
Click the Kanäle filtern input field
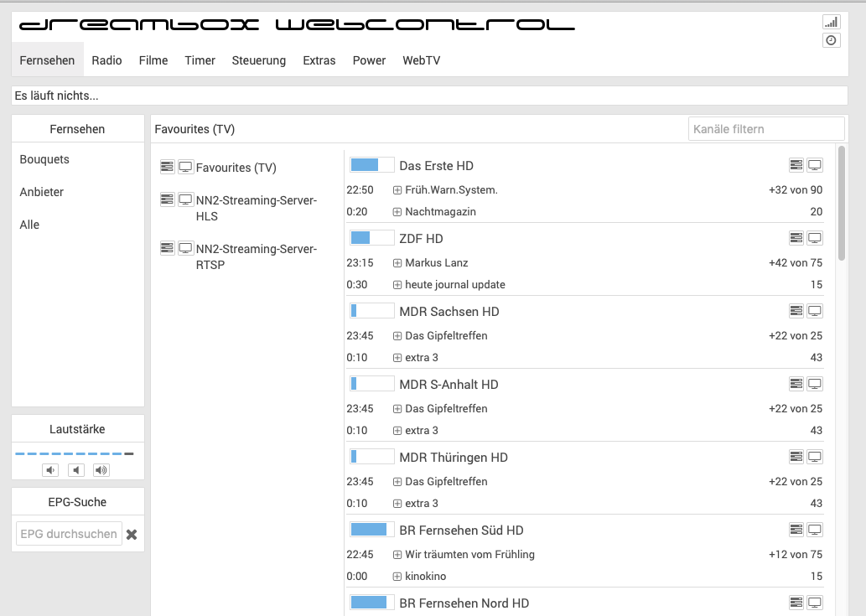pyautogui.click(x=765, y=129)
